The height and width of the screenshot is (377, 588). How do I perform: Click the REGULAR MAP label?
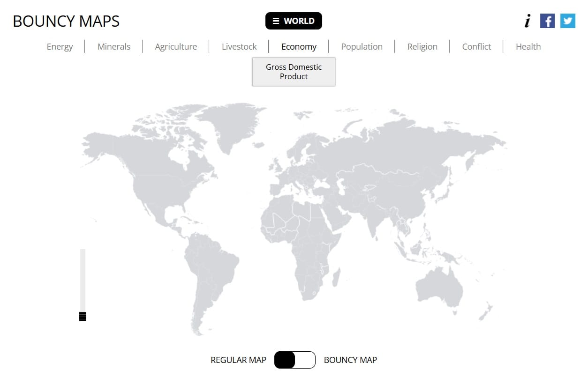pos(238,360)
